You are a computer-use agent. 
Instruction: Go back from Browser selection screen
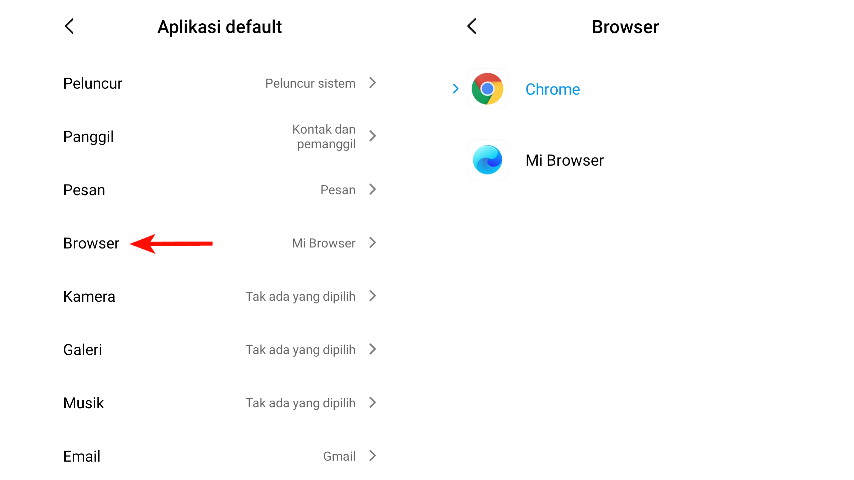tap(472, 26)
